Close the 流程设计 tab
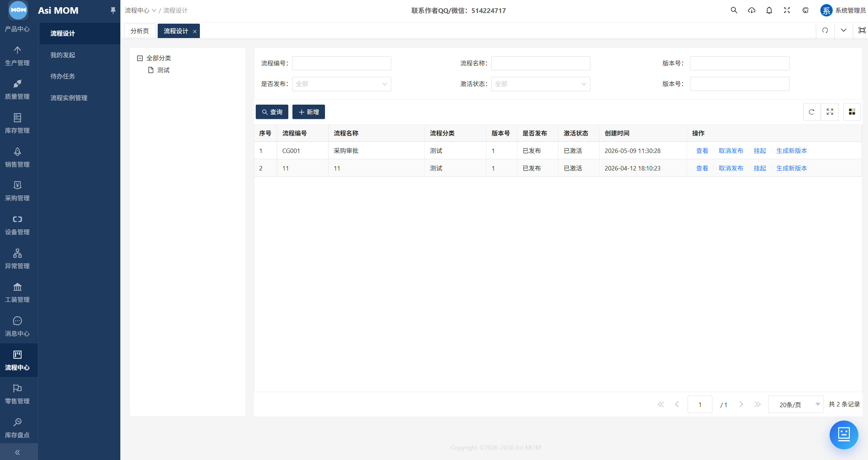This screenshot has width=868, height=460. (x=195, y=31)
